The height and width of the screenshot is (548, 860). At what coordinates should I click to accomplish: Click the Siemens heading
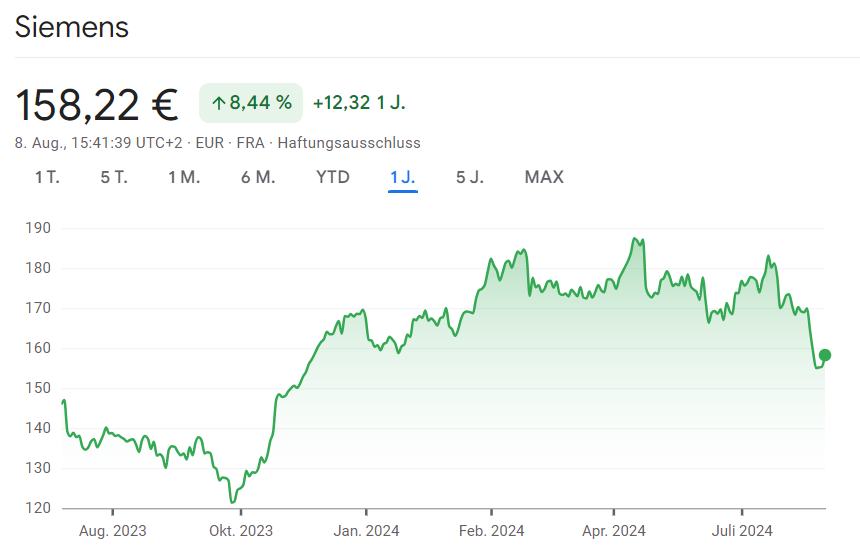pyautogui.click(x=72, y=27)
